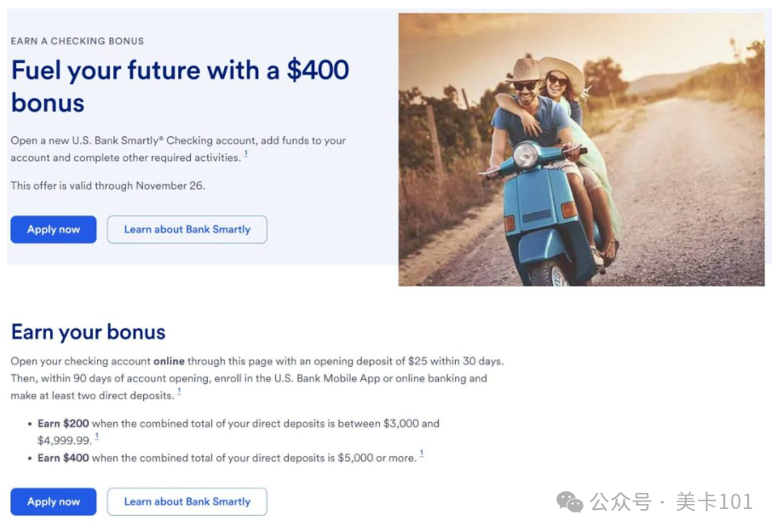Open footnote 1 after 'two direct deposits'
This screenshot has width=777, height=532.
coord(179,392)
